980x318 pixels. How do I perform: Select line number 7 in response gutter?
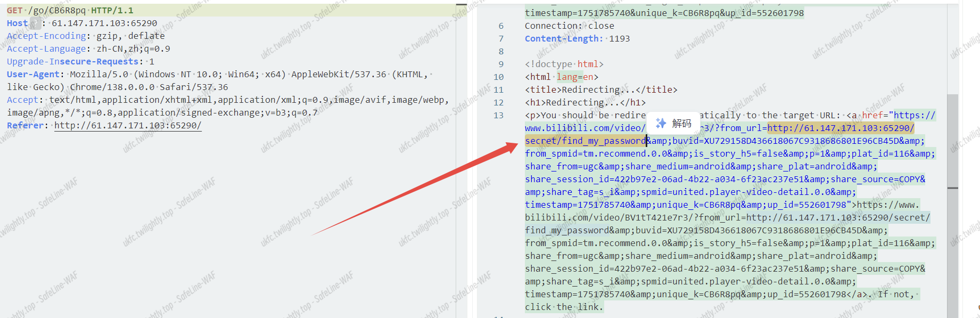coord(501,39)
